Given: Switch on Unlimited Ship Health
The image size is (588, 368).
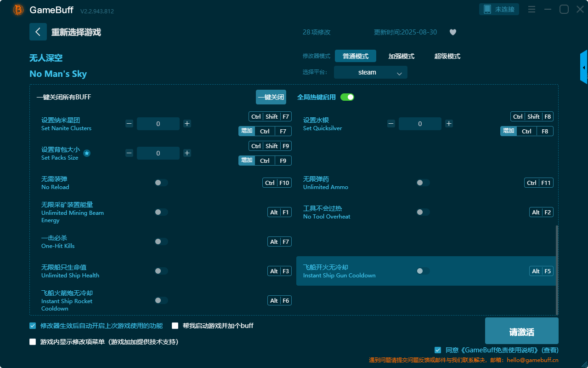Looking at the screenshot, I should [x=161, y=271].
